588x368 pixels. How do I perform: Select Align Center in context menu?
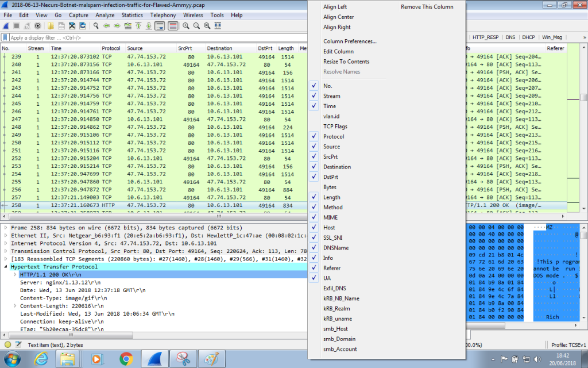point(338,17)
